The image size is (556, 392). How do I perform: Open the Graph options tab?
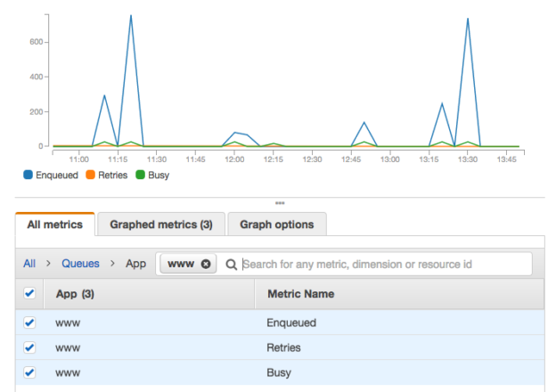pyautogui.click(x=276, y=225)
